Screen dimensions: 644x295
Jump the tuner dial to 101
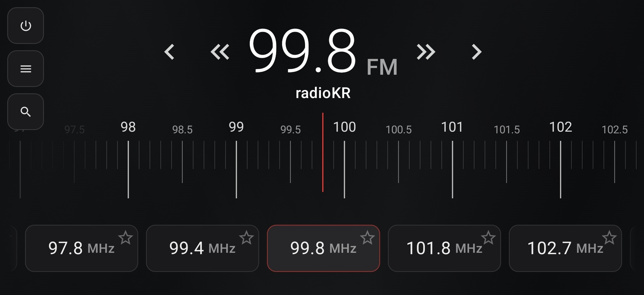pyautogui.click(x=452, y=127)
